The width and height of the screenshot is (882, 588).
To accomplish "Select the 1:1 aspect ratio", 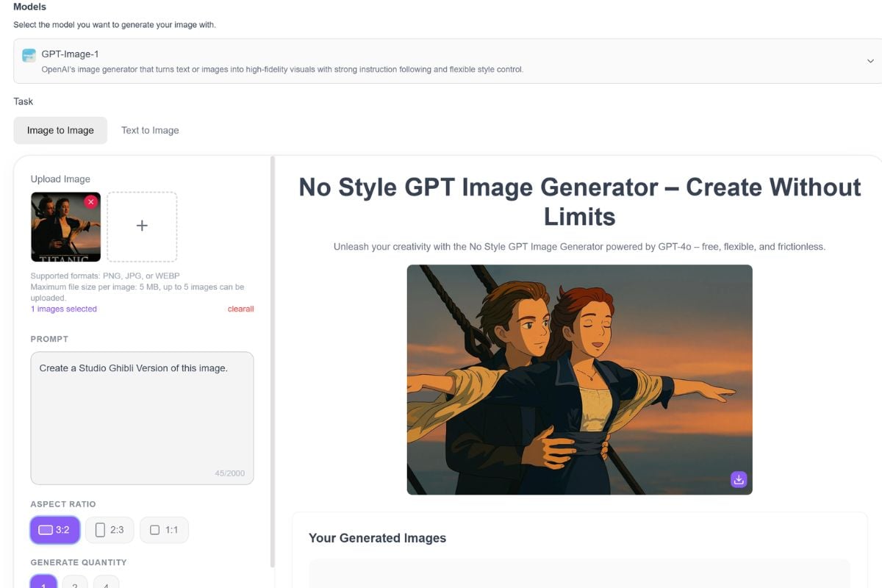I will (164, 530).
